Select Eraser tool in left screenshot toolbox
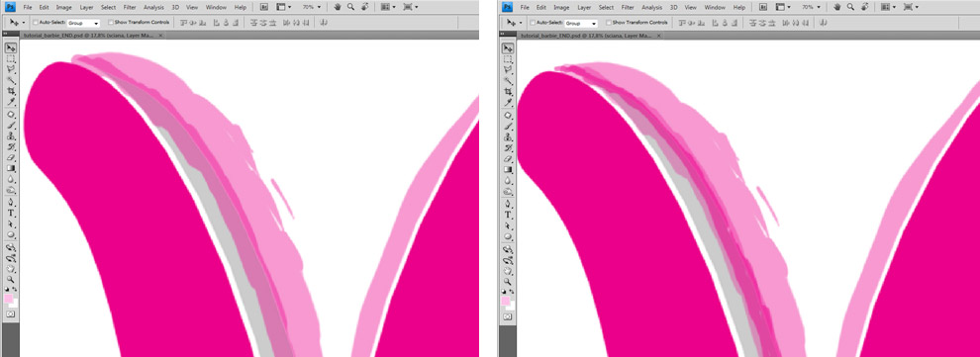The image size is (980, 357). [x=11, y=158]
